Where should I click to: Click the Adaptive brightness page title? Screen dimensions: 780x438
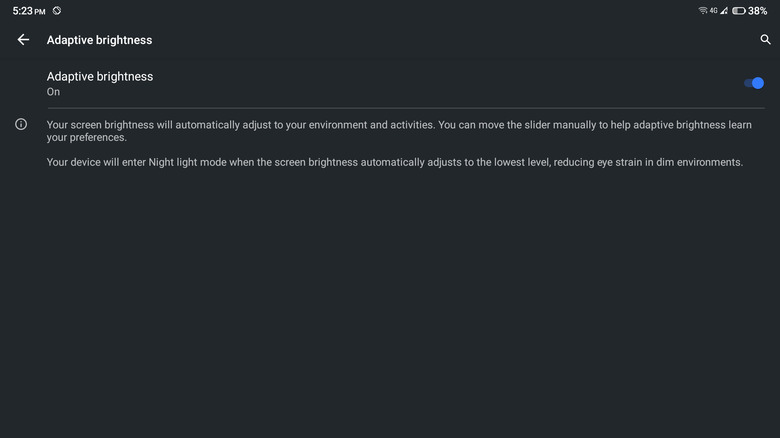tap(99, 40)
